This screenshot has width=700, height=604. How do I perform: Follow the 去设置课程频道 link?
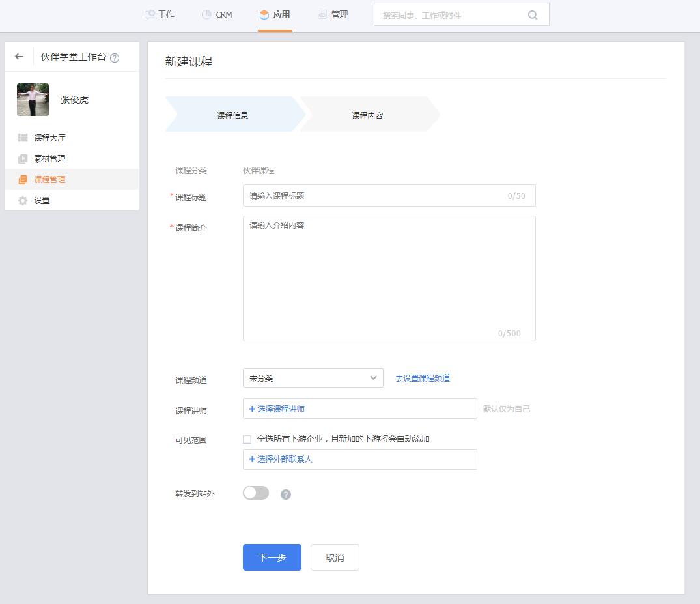(423, 379)
